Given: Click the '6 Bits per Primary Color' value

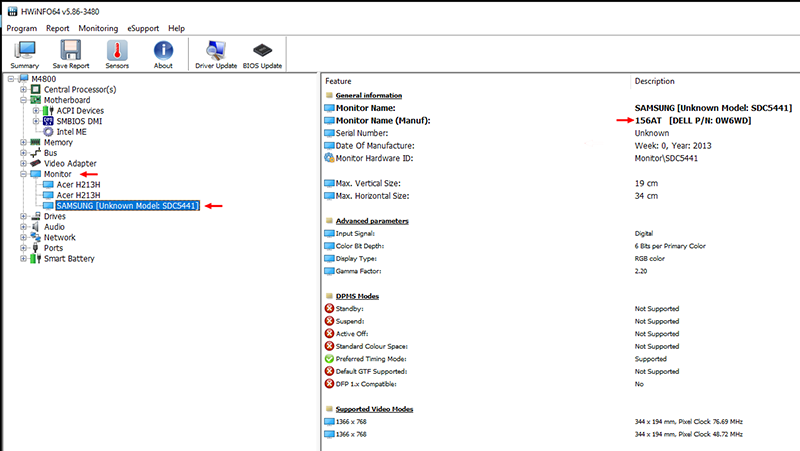Looking at the screenshot, I should pos(670,246).
